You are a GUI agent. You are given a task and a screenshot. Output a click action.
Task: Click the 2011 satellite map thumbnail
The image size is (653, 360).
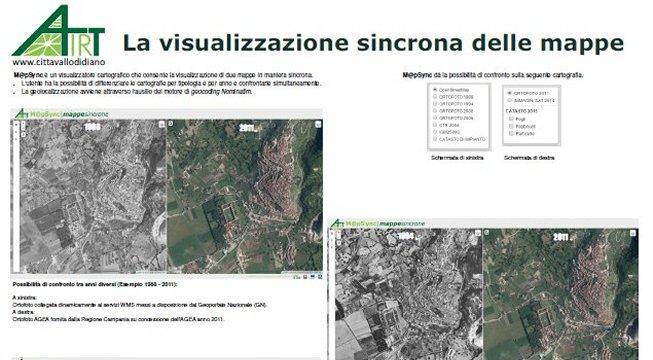[245, 196]
